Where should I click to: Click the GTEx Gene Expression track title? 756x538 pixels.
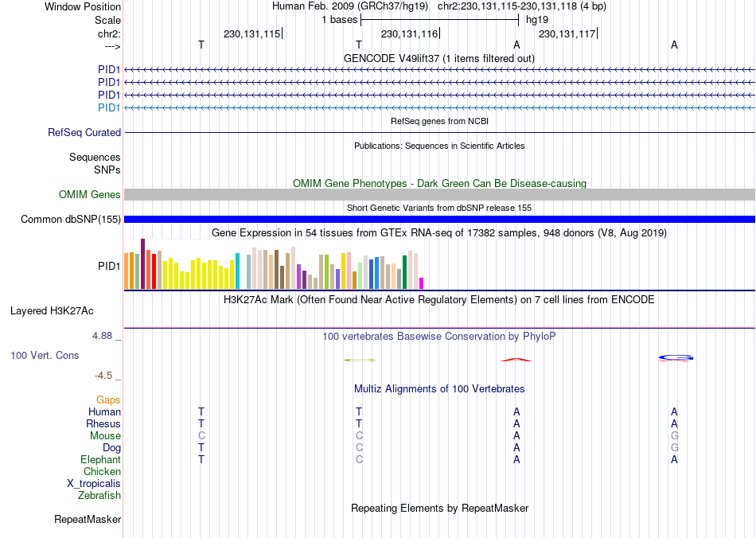tap(439, 233)
